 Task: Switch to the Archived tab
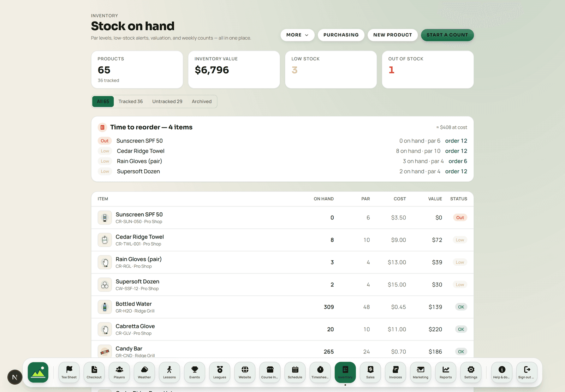pos(202,102)
